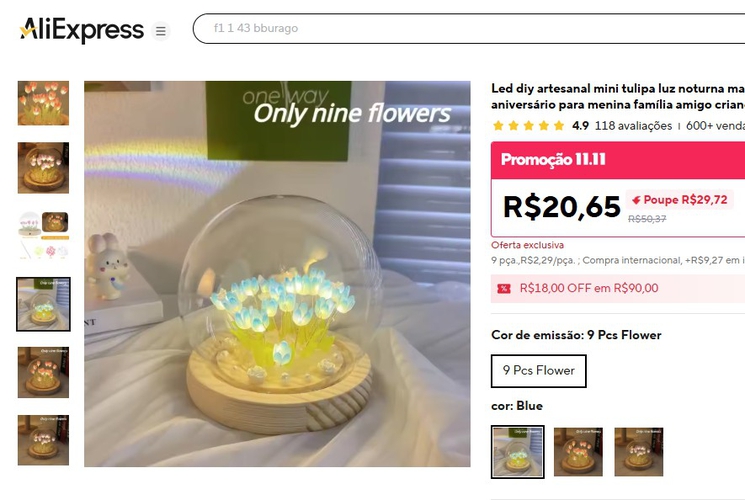
Task: Click the R$18,00 OFF em R$90,00 coupon
Action: coord(589,288)
